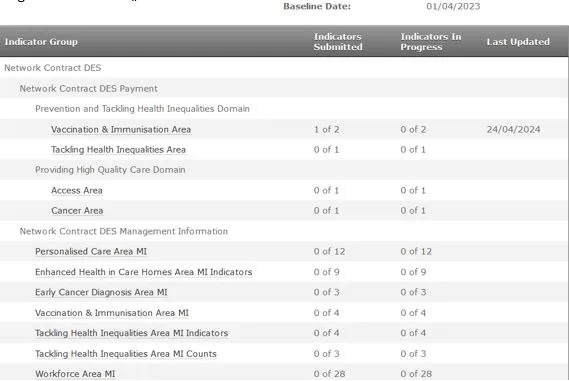Click the Baseline Date value 01/04/2023
This screenshot has width=569, height=381.
pyautogui.click(x=453, y=6)
